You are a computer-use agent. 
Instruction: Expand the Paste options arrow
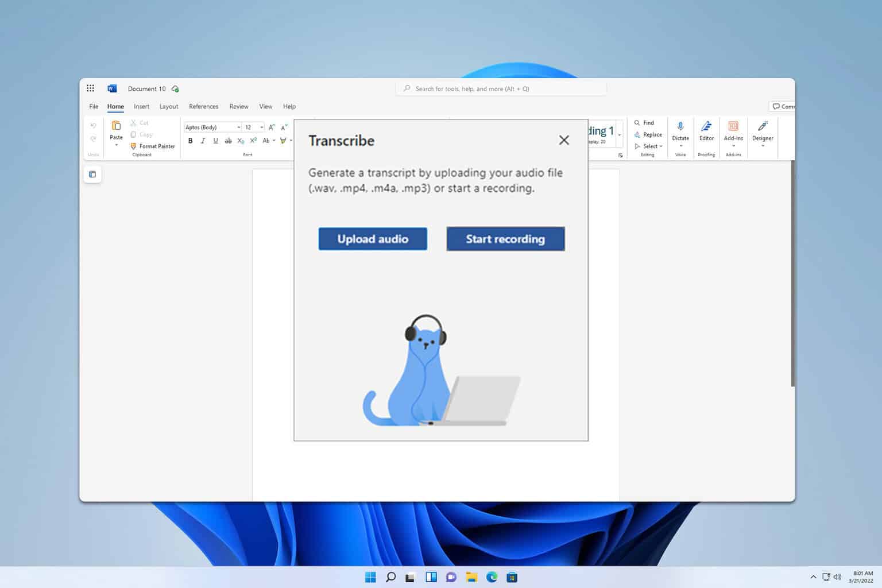(116, 145)
